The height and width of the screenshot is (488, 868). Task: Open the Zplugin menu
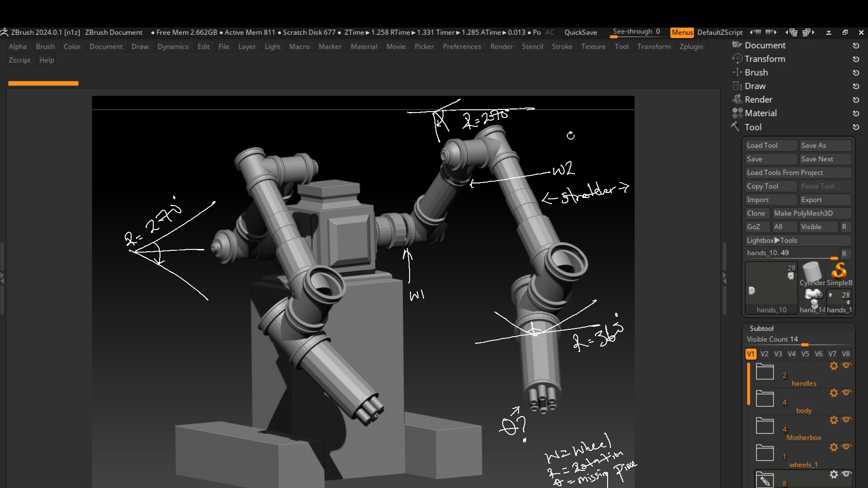(x=691, y=47)
